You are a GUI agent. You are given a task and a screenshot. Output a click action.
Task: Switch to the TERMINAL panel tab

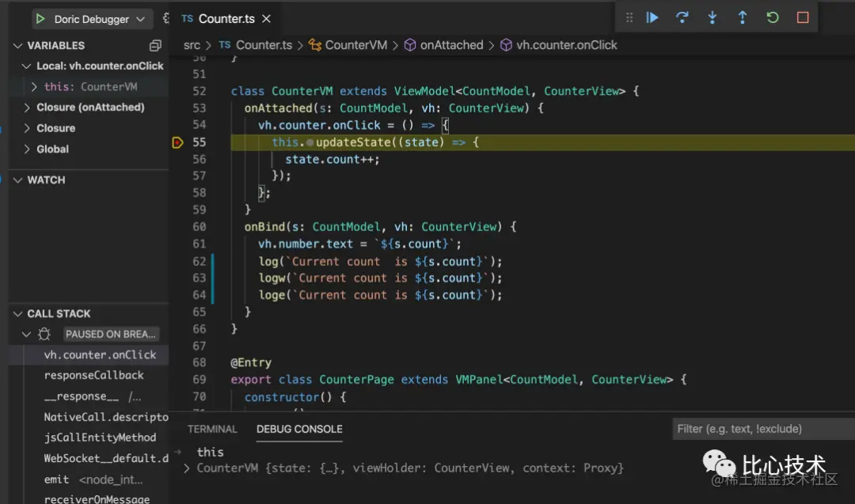click(212, 430)
